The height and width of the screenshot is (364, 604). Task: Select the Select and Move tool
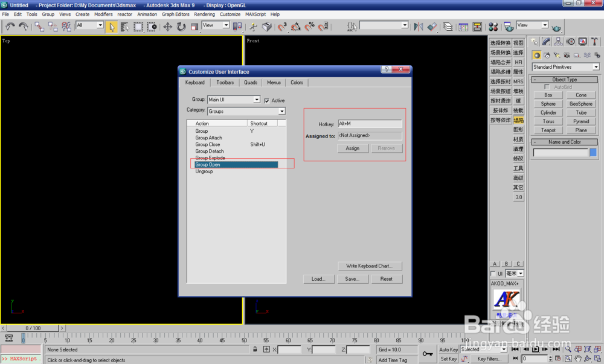pyautogui.click(x=167, y=27)
